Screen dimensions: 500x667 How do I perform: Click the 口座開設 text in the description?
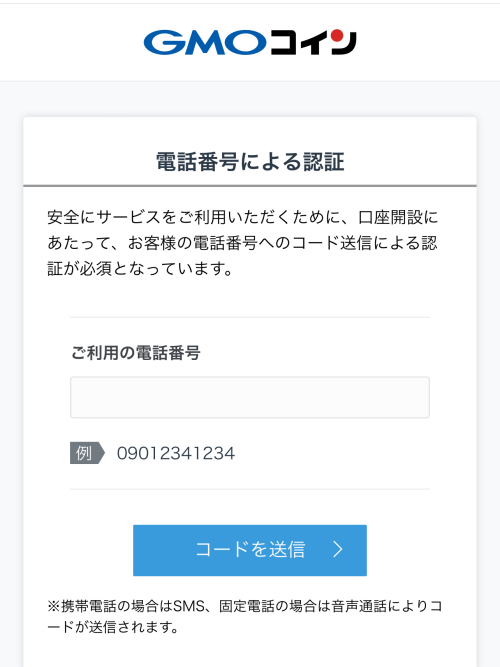point(390,217)
